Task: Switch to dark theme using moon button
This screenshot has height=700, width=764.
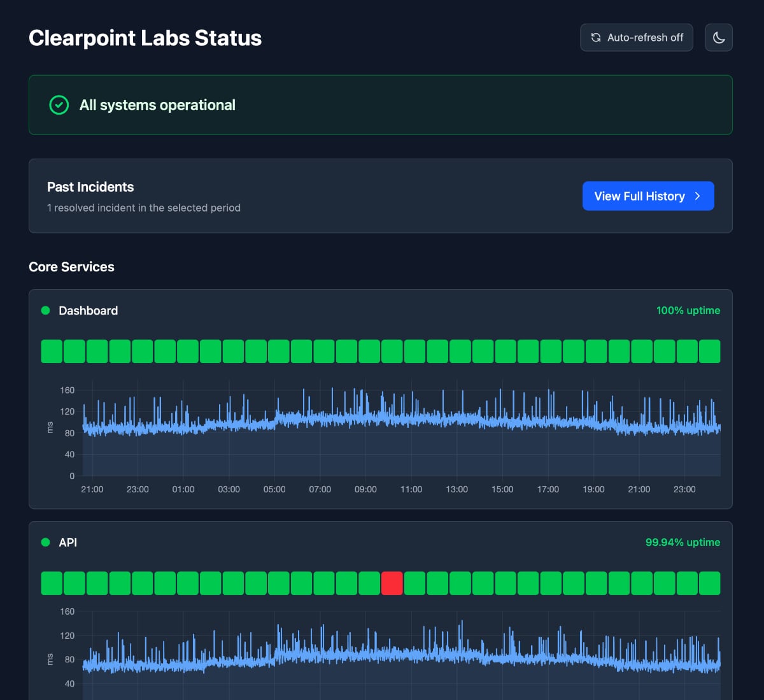Action: 718,38
